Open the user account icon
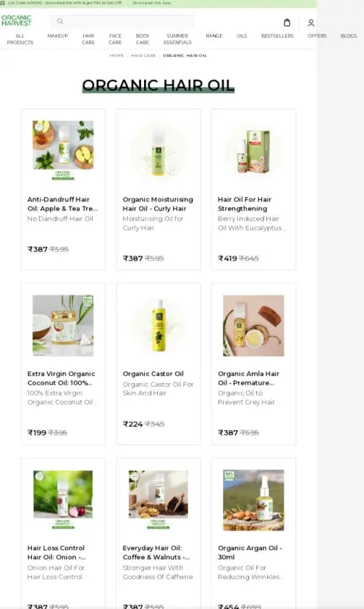364x609 pixels. (311, 23)
